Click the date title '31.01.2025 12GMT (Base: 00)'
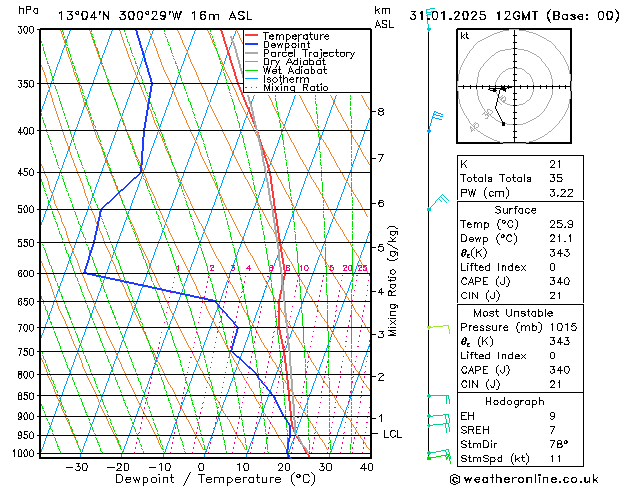 coord(514,16)
